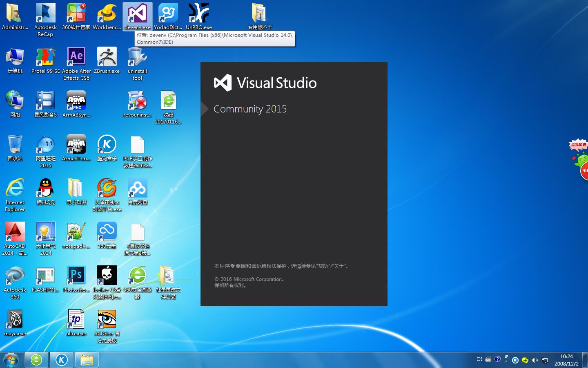
Task: Select the 批量更改文件后缀 folder icon
Action: (x=168, y=283)
